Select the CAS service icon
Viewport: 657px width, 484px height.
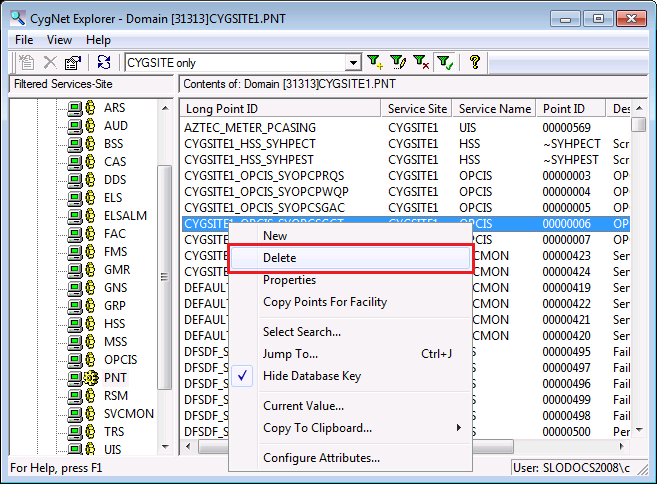pyautogui.click(x=81, y=162)
